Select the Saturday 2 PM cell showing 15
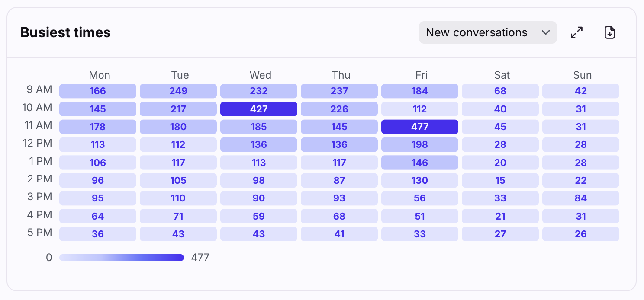 tap(500, 180)
